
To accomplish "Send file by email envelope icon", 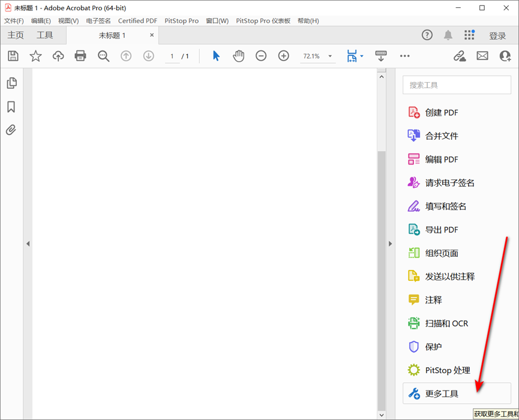I will click(482, 56).
